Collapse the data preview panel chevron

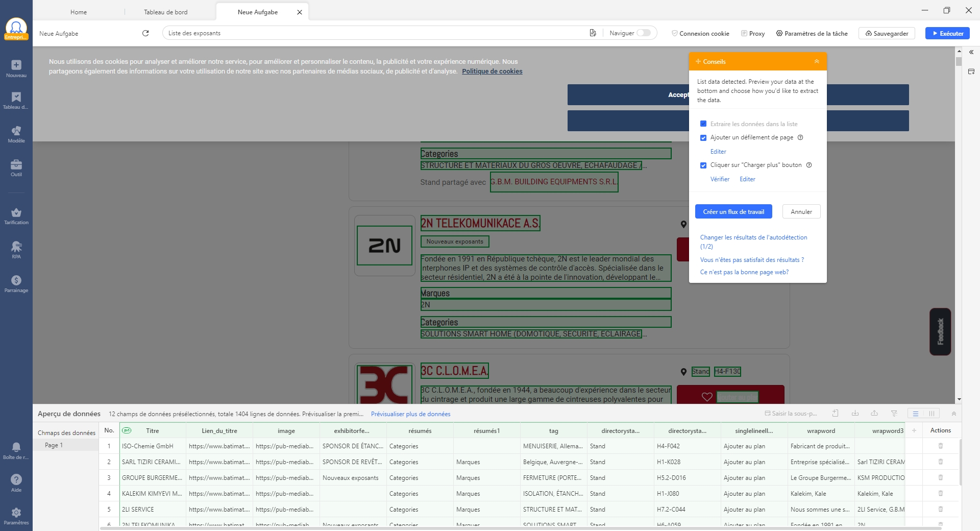[x=954, y=414]
